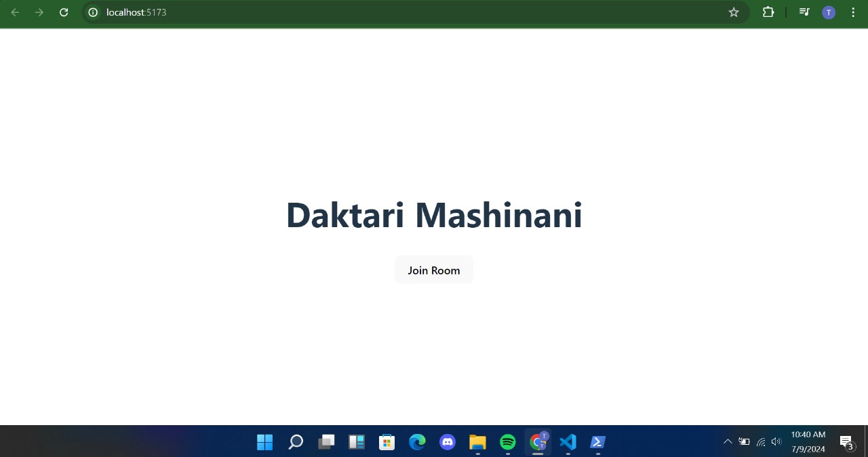868x457 pixels.
Task: Reload the page
Action: (64, 12)
